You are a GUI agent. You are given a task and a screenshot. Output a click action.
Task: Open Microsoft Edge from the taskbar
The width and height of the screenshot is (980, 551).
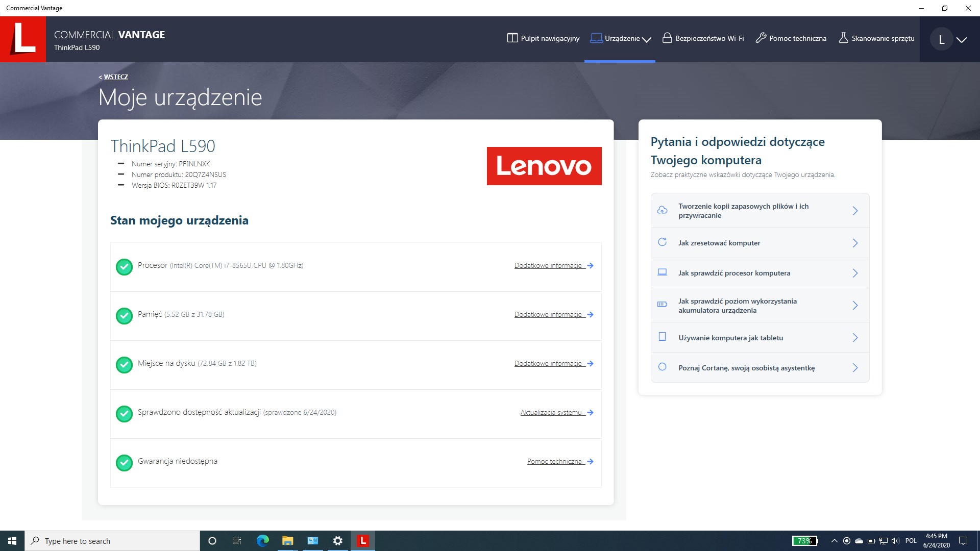click(x=263, y=541)
